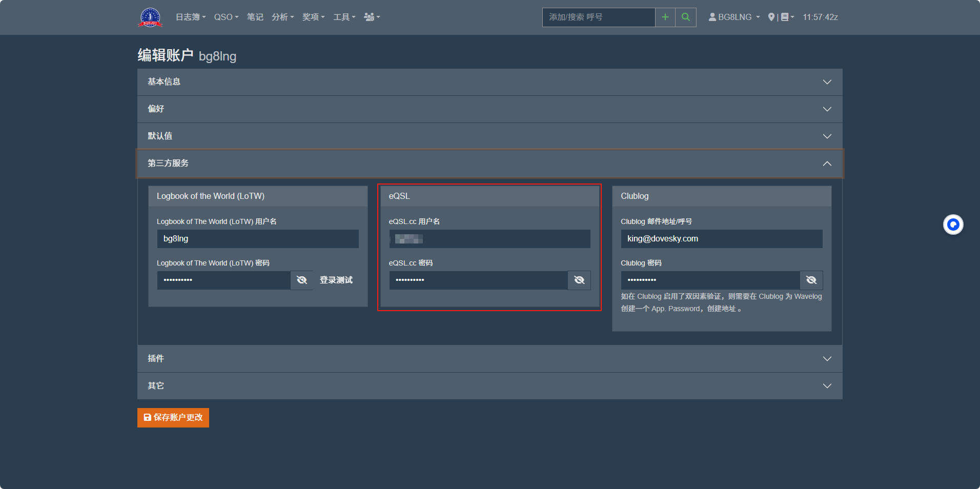
Task: Open the 工具 menu
Action: tap(344, 17)
